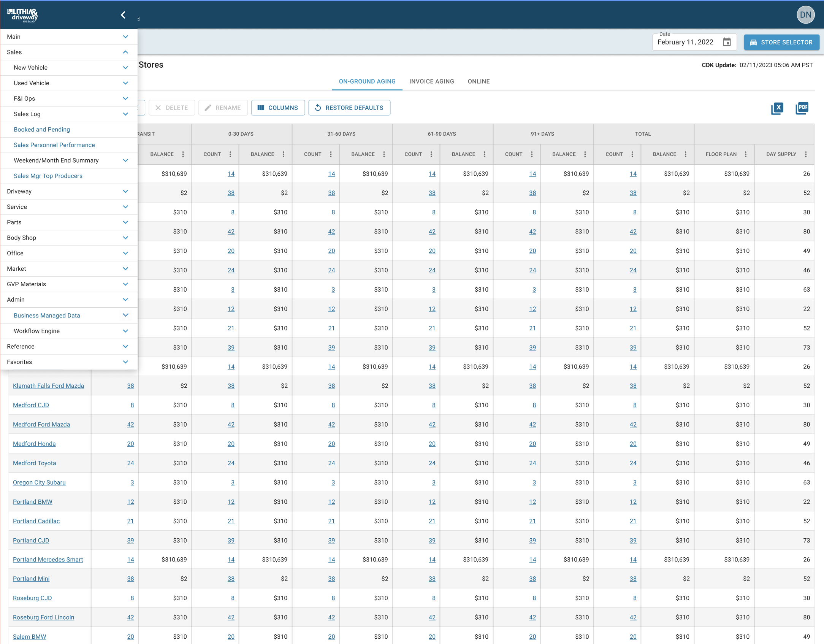Image resolution: width=824 pixels, height=644 pixels.
Task: Open Floor Plan column three-dot menu
Action: point(746,154)
